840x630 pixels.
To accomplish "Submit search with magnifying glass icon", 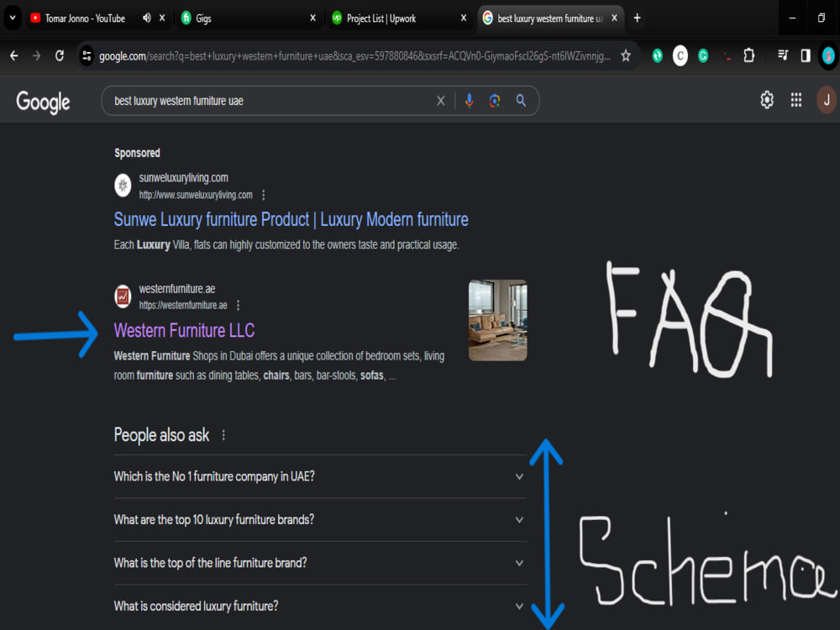I will pyautogui.click(x=521, y=101).
